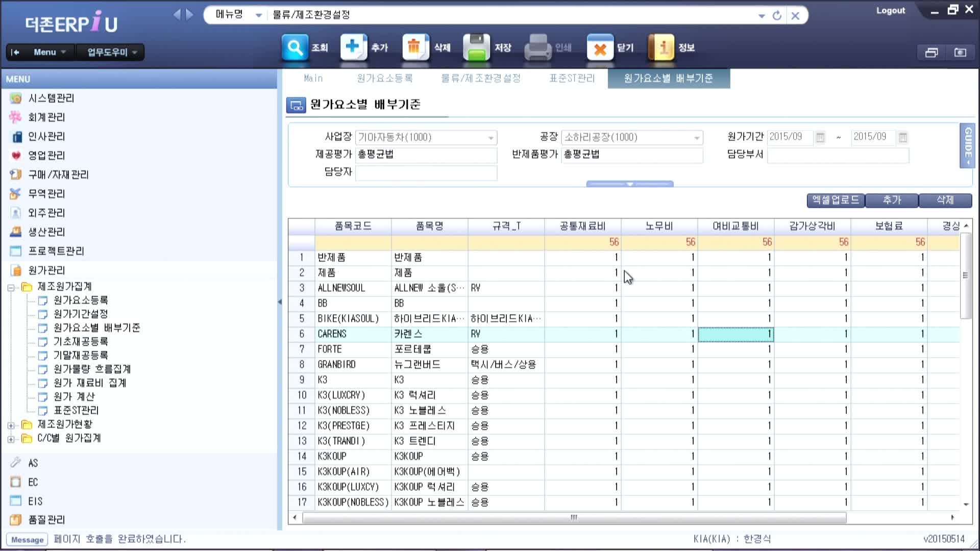Open calendar picker for start 원가기간
The height and width of the screenshot is (551, 980).
pos(820,137)
